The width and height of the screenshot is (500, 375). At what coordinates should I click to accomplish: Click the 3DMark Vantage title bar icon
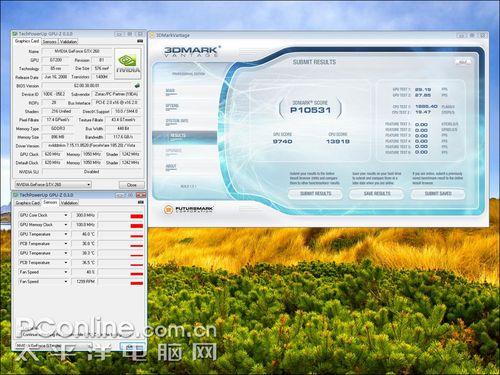pyautogui.click(x=152, y=35)
